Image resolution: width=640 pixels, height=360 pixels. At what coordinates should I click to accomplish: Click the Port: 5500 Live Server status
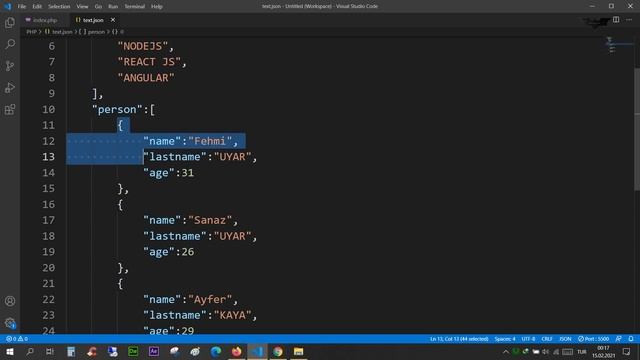tap(593, 339)
